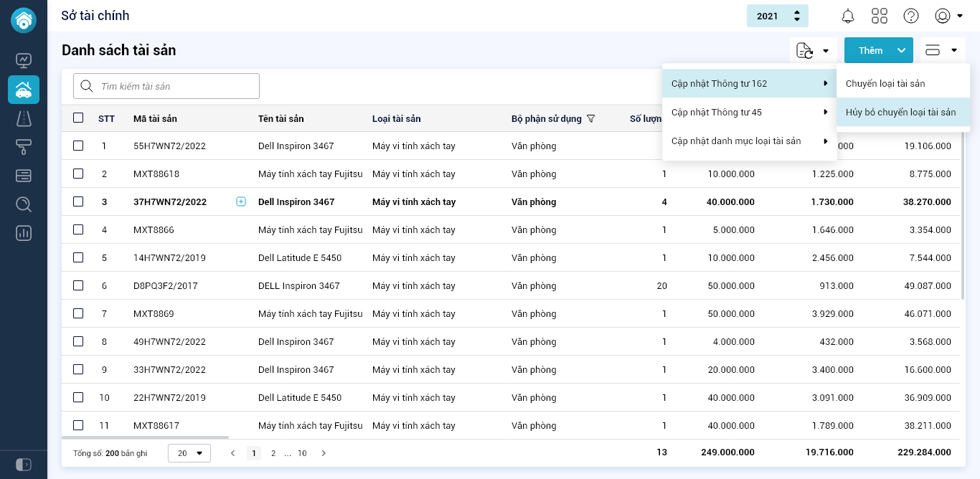Select Hủy bỏ chuyển loại tài sản
Image resolution: width=980 pixels, height=479 pixels.
tap(900, 113)
